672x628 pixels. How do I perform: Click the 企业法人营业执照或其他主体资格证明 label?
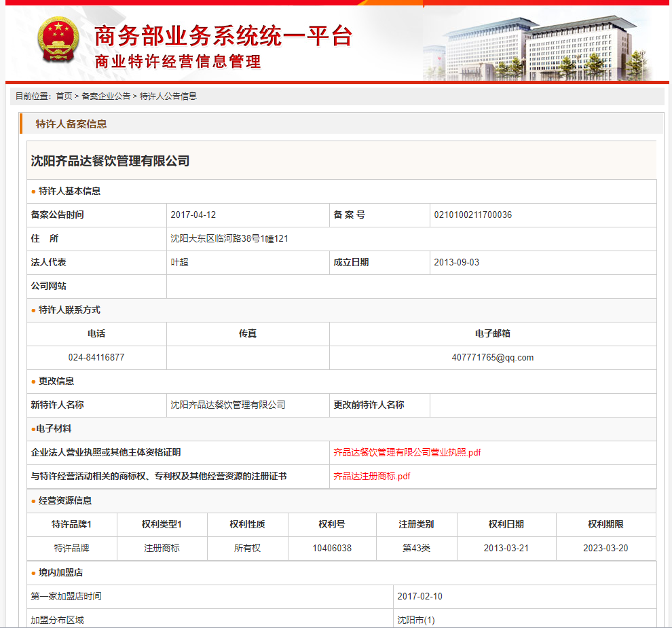[106, 452]
